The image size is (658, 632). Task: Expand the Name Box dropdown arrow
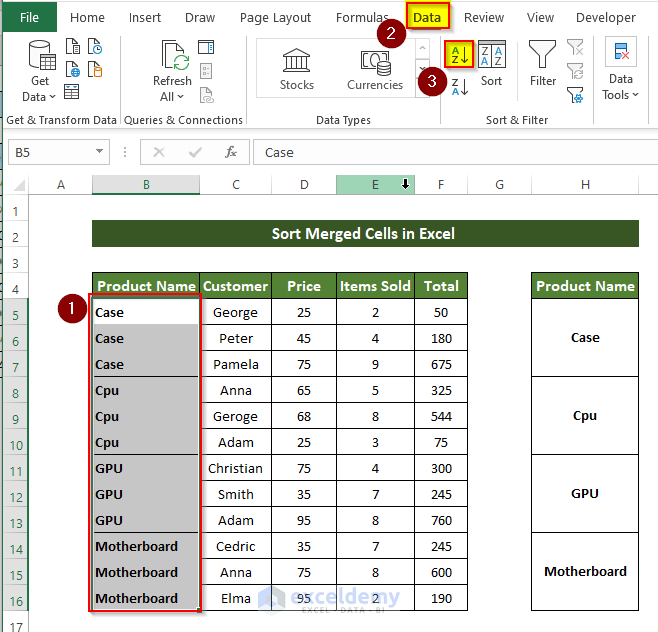(x=99, y=151)
